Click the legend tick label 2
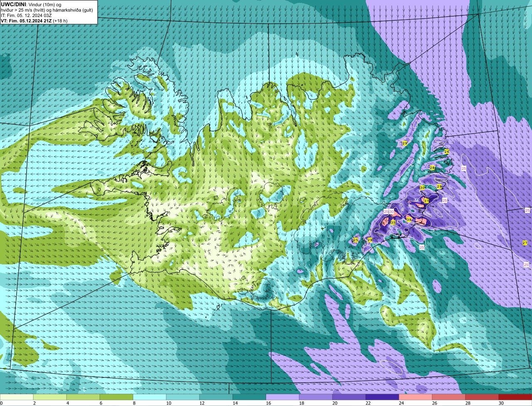This screenshot has height=406, width=532. pos(34,403)
